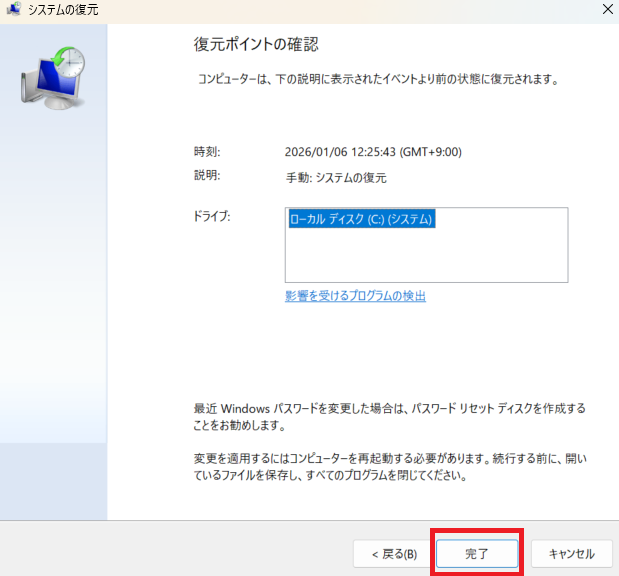Click the large computer-with-clock restore icon
Screen dimensions: 619x576
click(54, 76)
